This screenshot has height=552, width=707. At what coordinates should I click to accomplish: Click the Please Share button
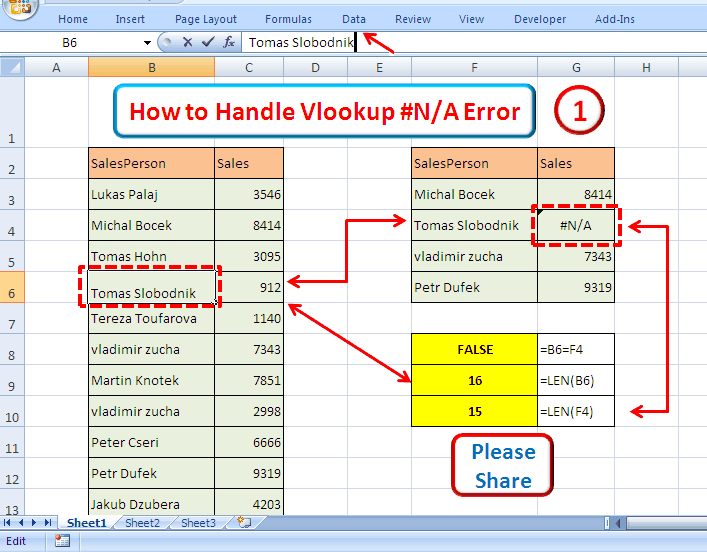503,466
